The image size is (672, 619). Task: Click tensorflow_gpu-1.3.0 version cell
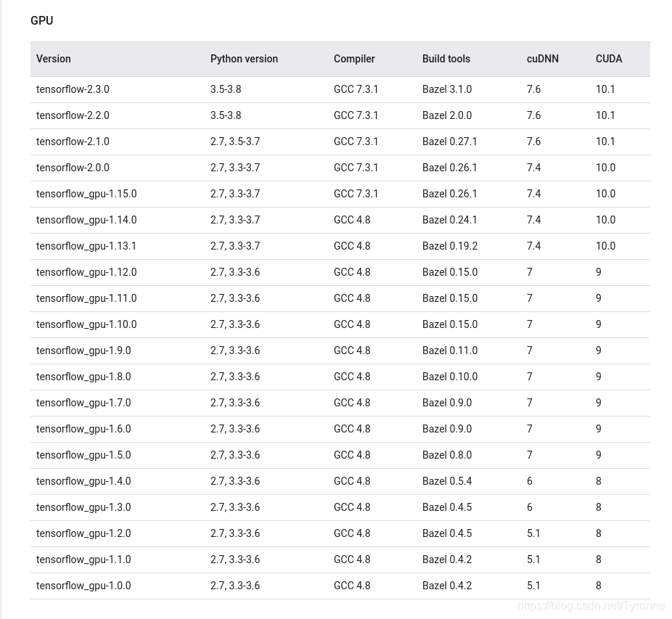point(83,507)
